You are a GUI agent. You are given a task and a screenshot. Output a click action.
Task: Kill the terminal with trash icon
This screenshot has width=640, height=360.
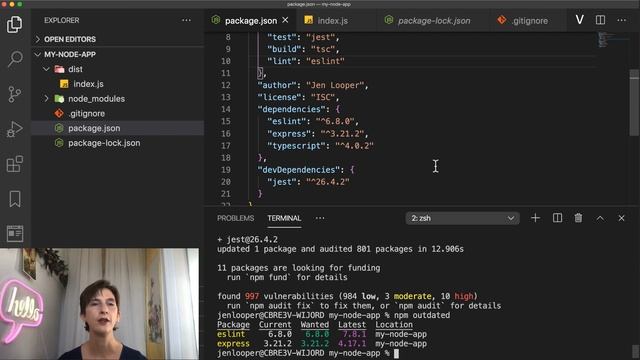pos(578,218)
